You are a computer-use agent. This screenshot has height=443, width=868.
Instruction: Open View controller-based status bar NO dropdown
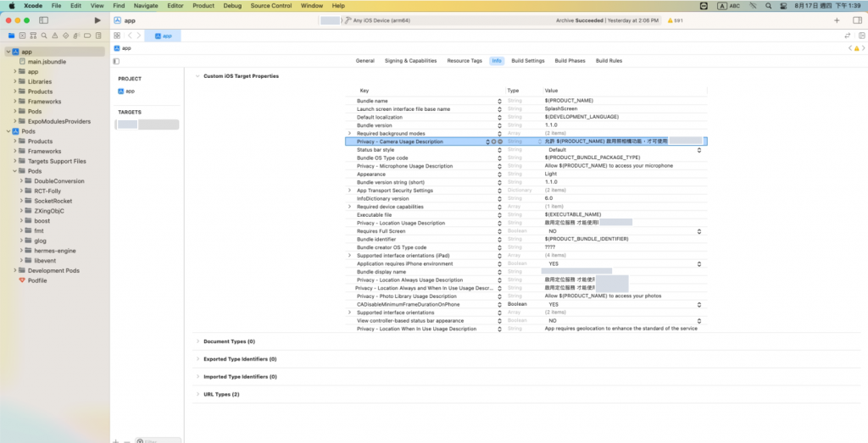698,321
